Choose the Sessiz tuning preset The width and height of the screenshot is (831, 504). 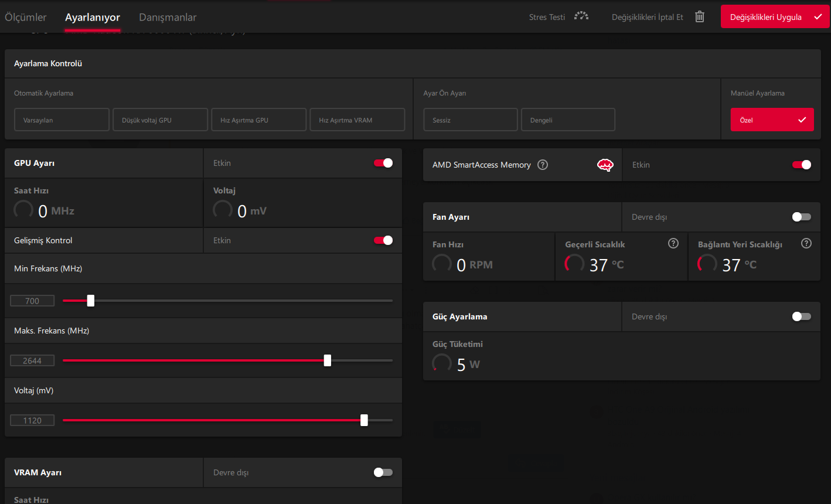471,120
